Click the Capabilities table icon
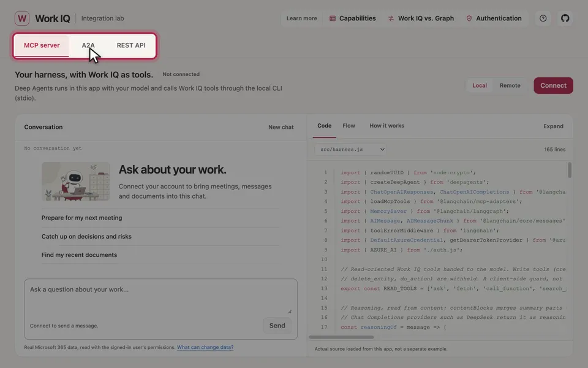The image size is (588, 368). click(x=332, y=18)
